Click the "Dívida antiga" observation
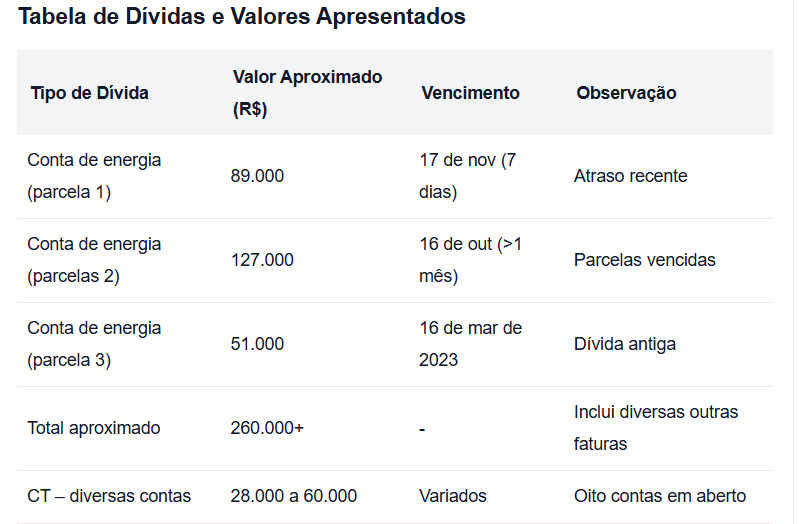 click(x=624, y=344)
